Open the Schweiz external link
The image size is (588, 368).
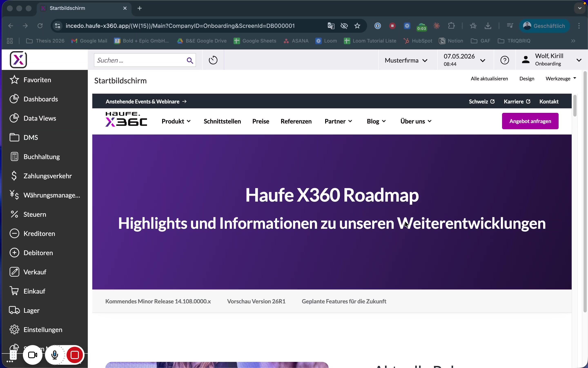(482, 101)
